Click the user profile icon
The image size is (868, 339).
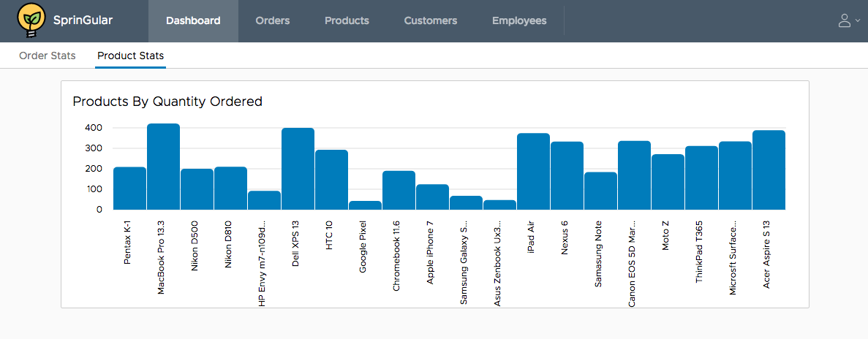click(845, 20)
